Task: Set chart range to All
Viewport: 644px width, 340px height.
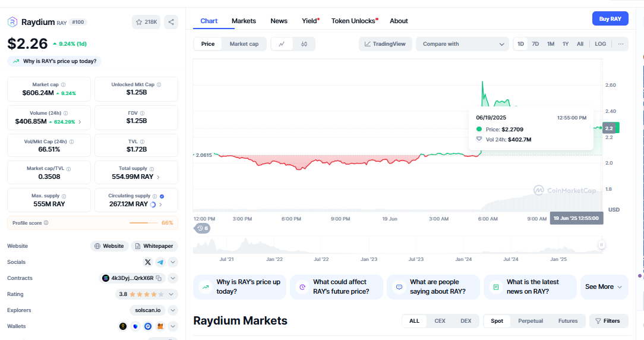Action: click(580, 44)
